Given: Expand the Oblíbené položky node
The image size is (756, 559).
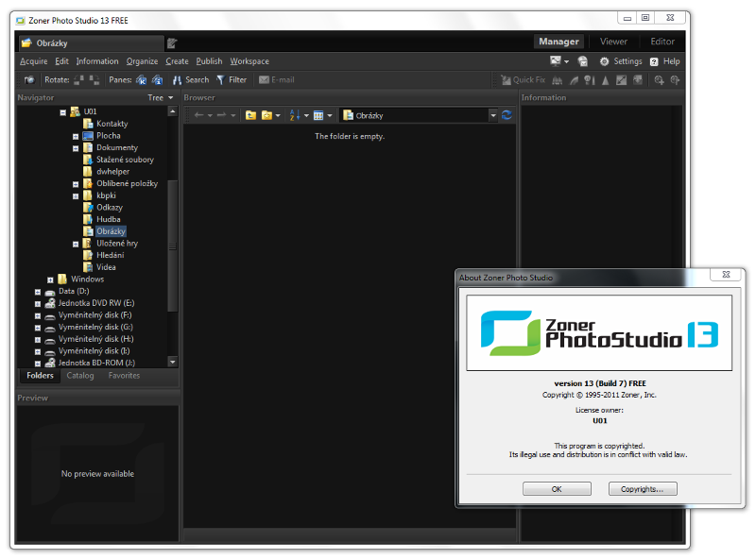Looking at the screenshot, I should coord(76,184).
